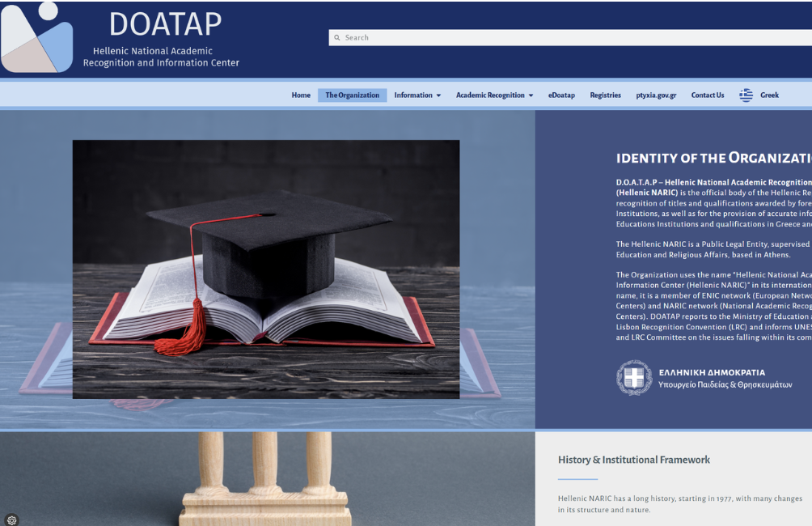Click the graduation cap and book image
812x526 pixels.
point(266,269)
